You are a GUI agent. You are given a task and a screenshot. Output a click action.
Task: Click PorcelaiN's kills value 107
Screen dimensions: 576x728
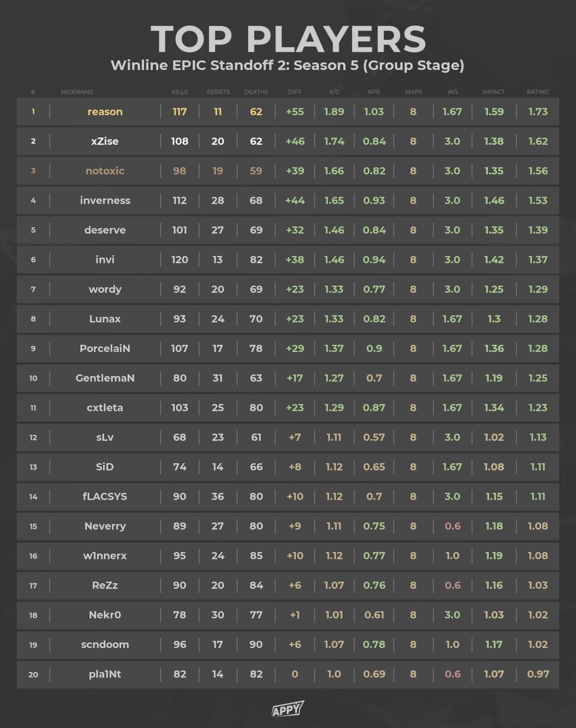tap(180, 348)
